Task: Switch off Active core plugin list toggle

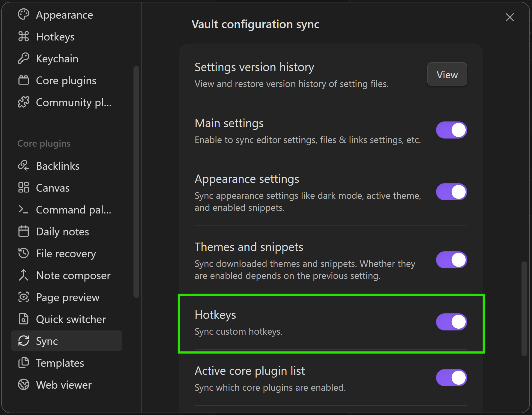Action: (x=451, y=378)
